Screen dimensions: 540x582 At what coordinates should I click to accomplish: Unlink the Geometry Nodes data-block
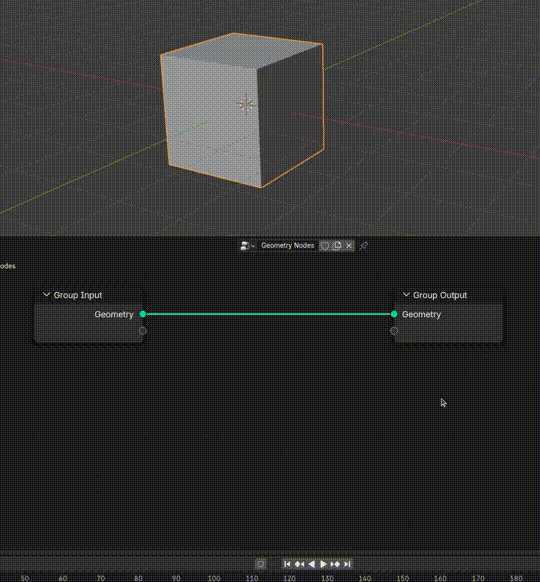point(349,246)
